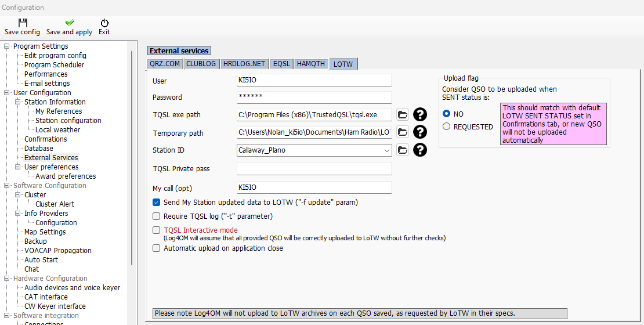
Task: Collapse Software Configuration tree node
Action: click(6, 186)
